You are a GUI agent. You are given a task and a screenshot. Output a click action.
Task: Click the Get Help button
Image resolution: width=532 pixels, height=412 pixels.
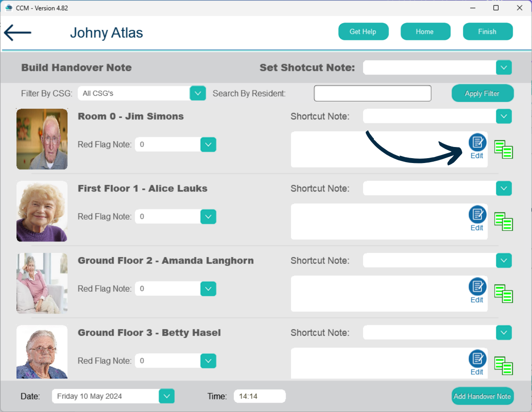point(364,32)
